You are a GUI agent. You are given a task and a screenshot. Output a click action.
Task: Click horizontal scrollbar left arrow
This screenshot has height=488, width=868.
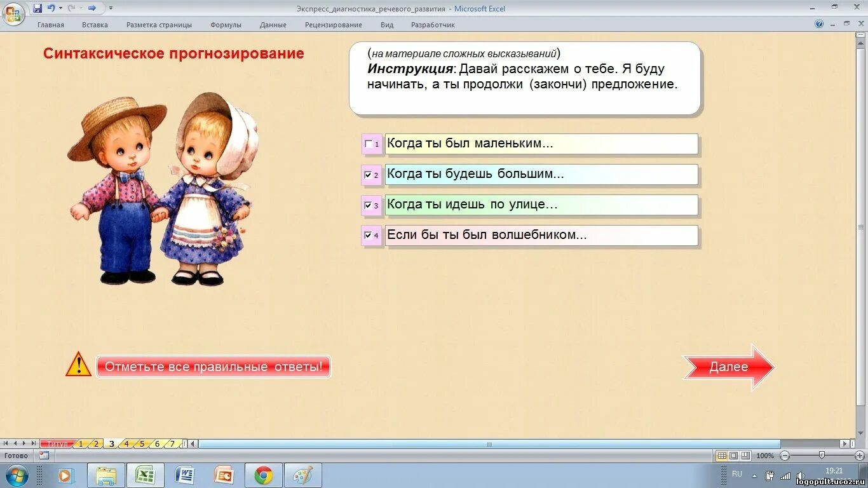click(x=194, y=444)
